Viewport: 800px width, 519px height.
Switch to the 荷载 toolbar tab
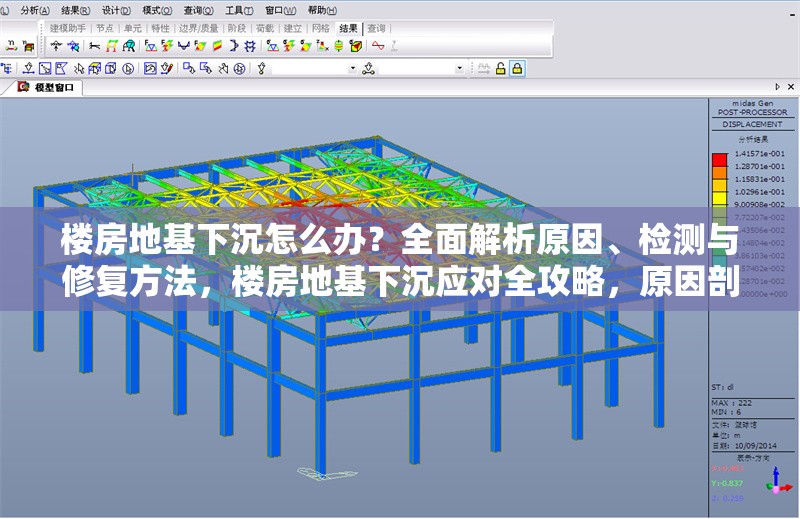tap(265, 29)
